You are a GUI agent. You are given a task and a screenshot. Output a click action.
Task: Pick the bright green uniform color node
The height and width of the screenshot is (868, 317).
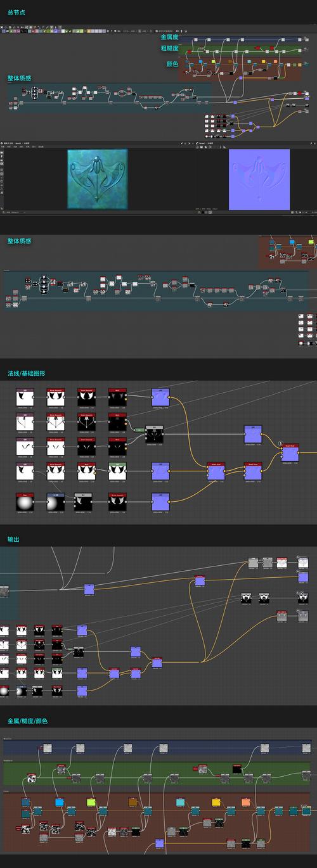(x=91, y=802)
